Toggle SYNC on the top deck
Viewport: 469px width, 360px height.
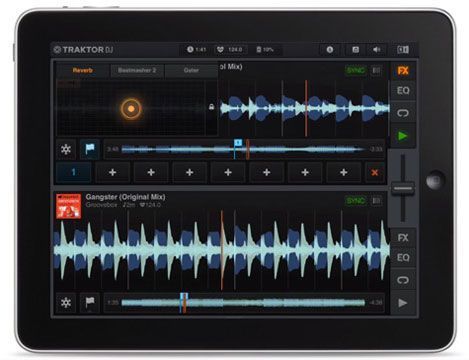[356, 70]
